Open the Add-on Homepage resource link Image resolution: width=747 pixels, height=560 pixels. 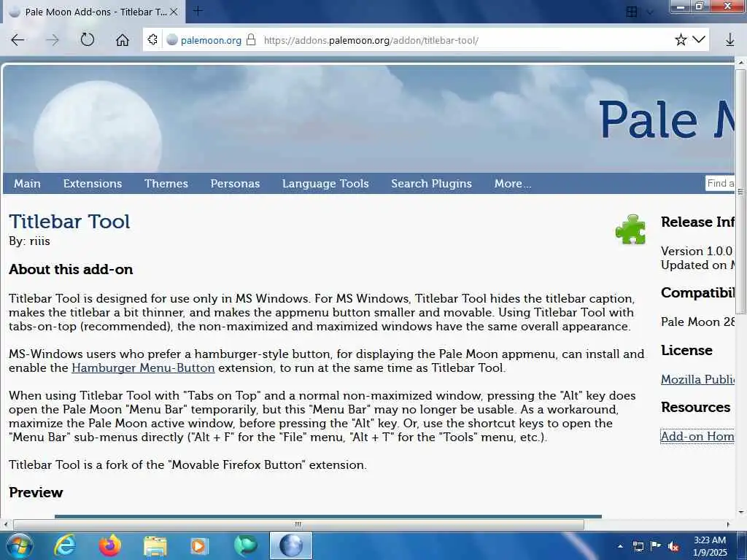697,436
